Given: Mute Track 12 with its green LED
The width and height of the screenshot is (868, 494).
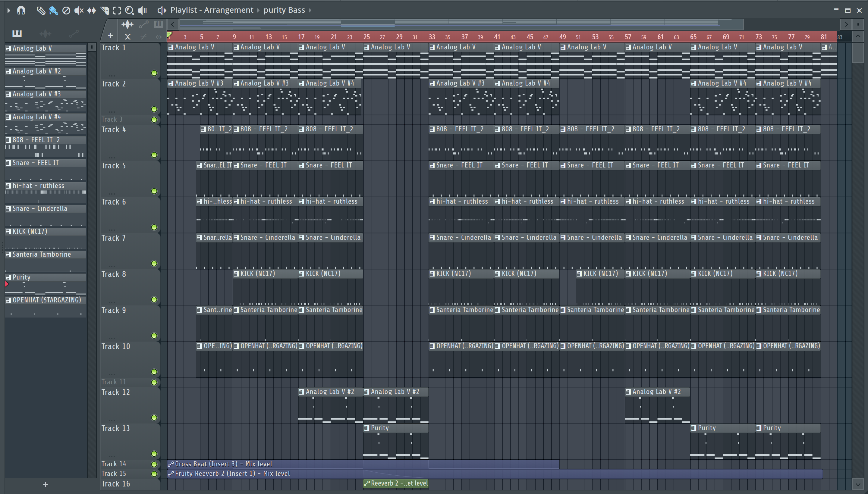Looking at the screenshot, I should (x=154, y=417).
